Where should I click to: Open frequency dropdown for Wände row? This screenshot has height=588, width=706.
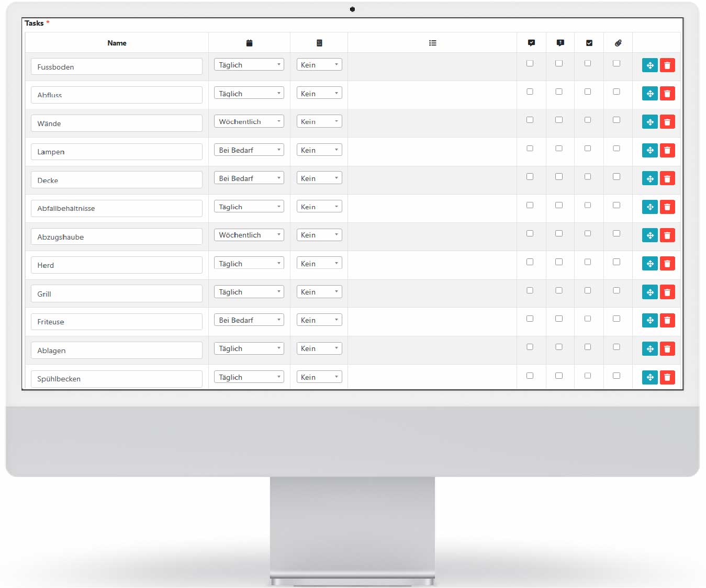coord(249,121)
